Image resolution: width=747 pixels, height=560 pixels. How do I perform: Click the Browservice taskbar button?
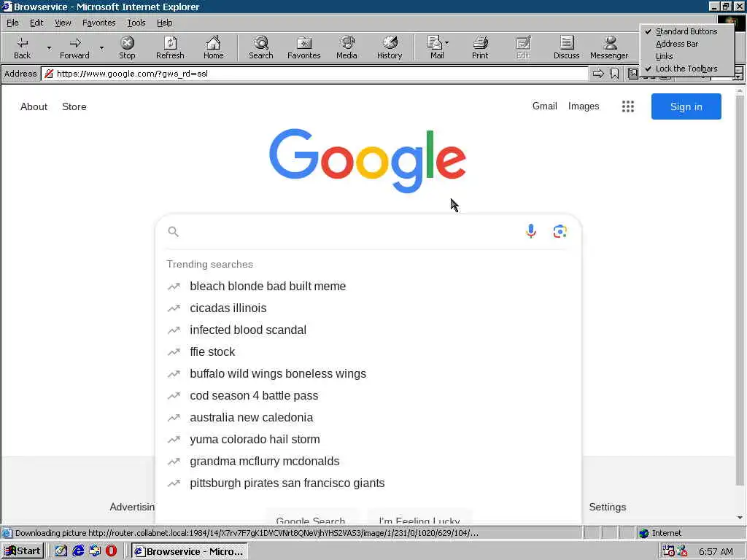(x=190, y=551)
